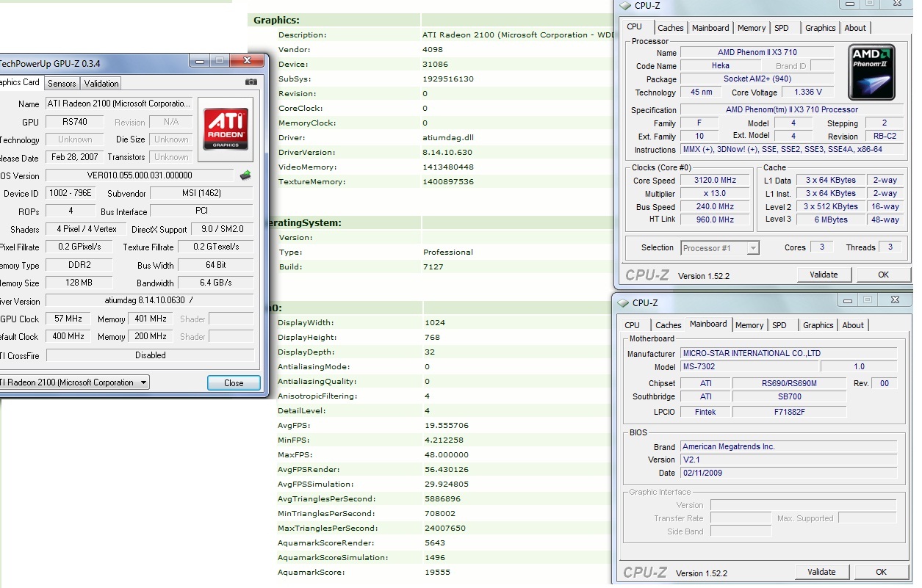Open SPD tab in top CPU-Z window
922x588 pixels.
[x=782, y=28]
